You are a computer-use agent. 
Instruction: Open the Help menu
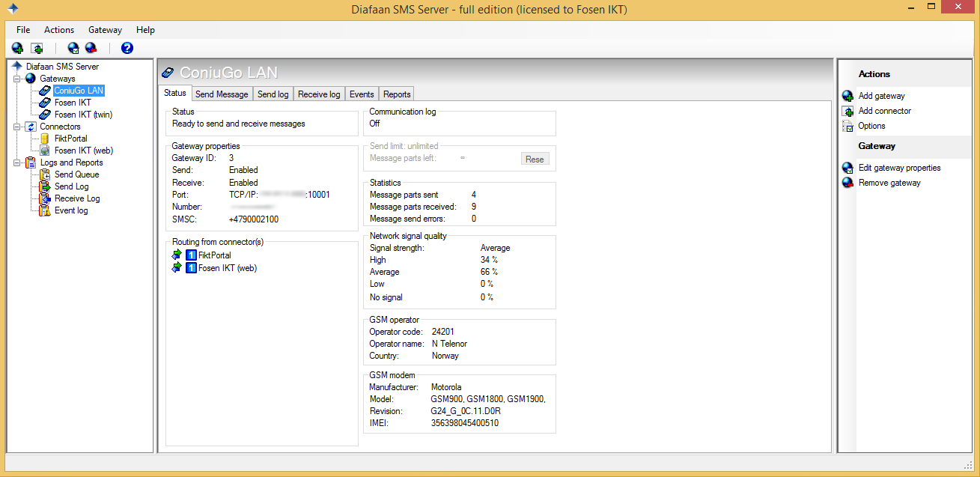coord(145,30)
